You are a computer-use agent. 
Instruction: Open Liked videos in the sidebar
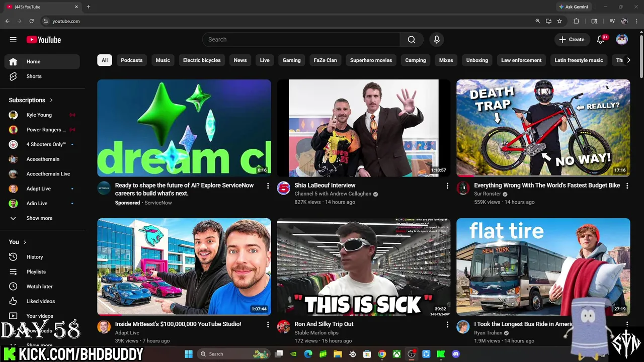coord(42,301)
